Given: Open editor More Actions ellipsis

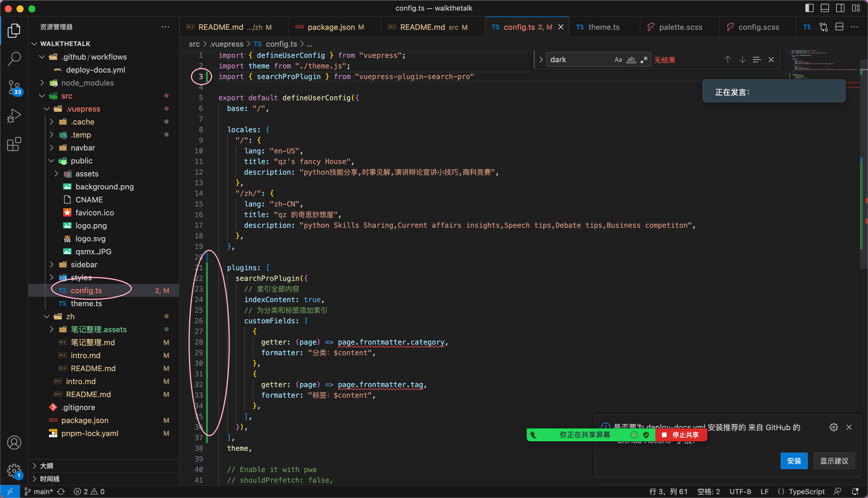Looking at the screenshot, I should click(x=854, y=27).
